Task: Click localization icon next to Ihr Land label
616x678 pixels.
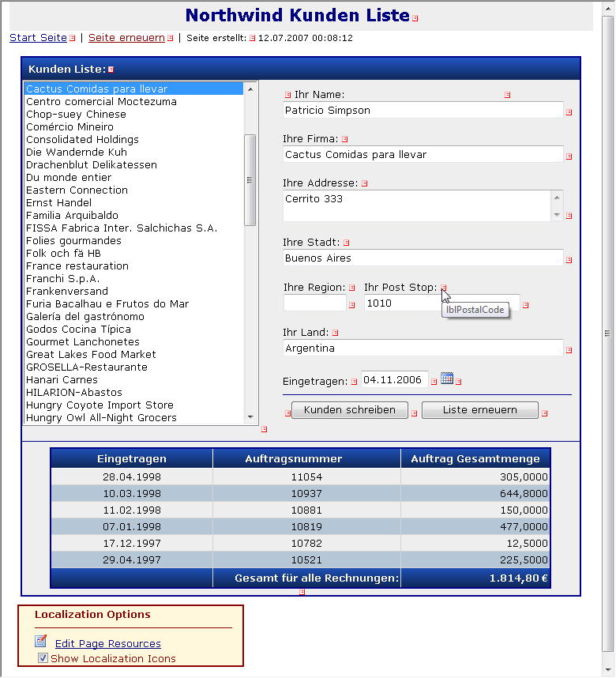Action: [335, 333]
